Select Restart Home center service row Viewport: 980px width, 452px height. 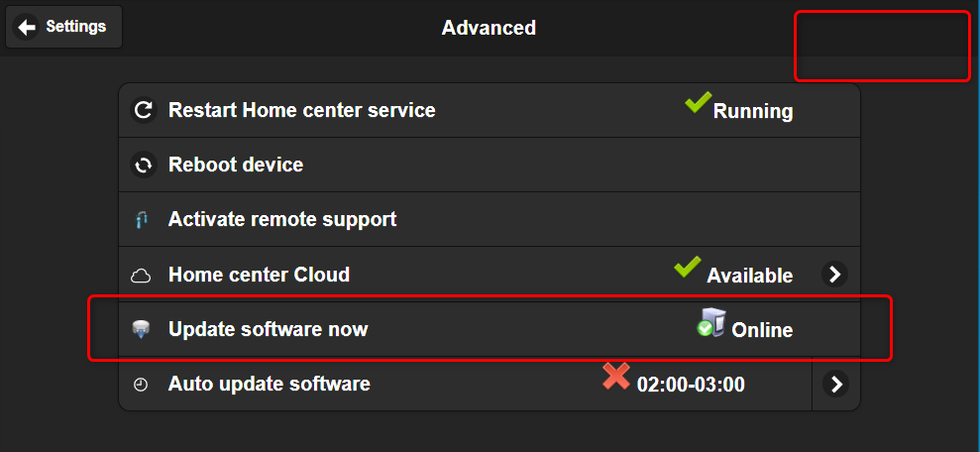(490, 111)
